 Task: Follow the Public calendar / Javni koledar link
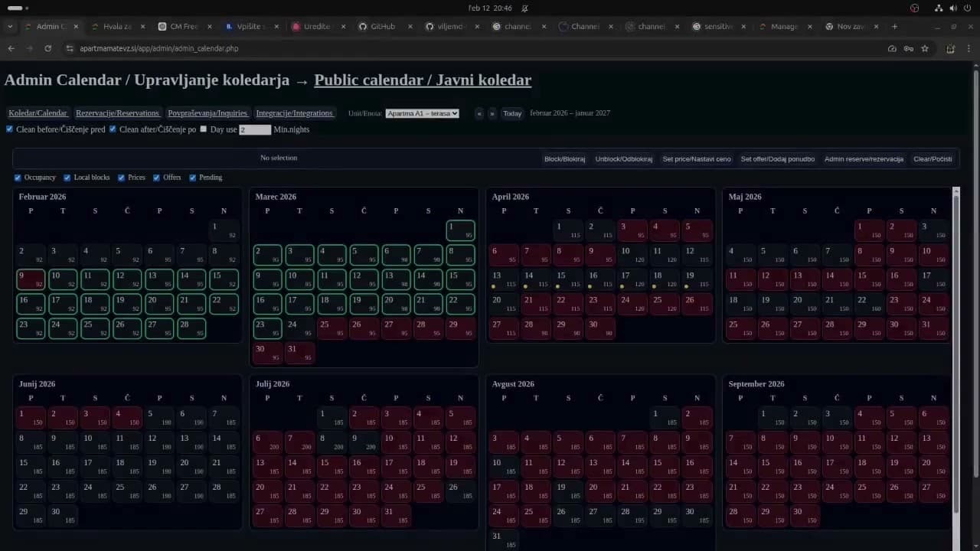(x=423, y=80)
